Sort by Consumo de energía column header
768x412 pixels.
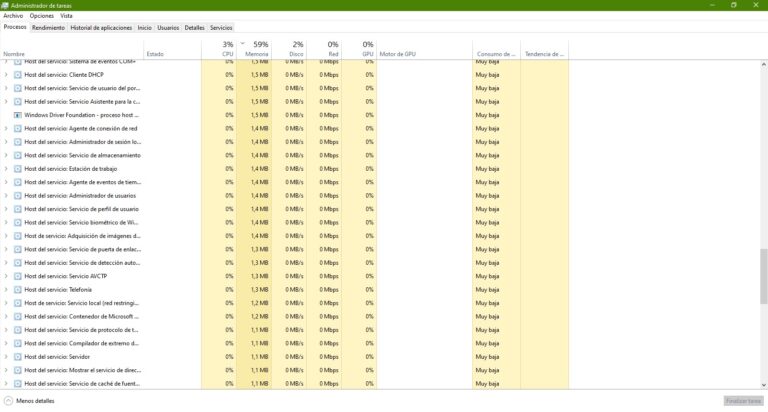coord(496,49)
